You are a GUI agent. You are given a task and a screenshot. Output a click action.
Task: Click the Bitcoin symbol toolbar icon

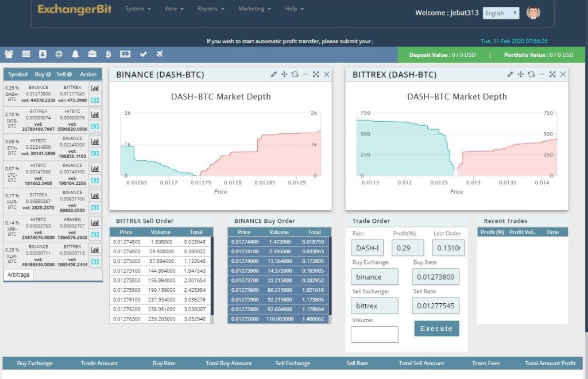[x=107, y=54]
